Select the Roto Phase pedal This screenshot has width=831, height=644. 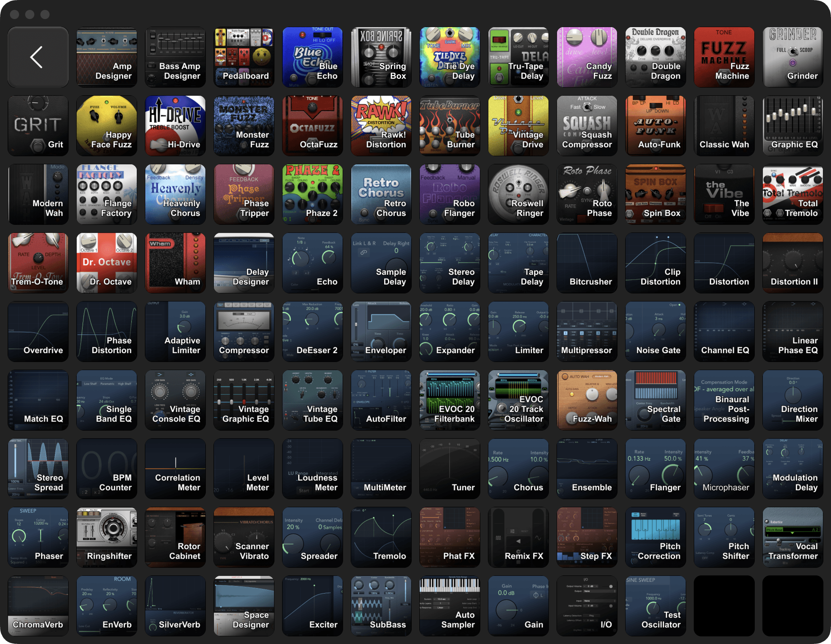(587, 194)
